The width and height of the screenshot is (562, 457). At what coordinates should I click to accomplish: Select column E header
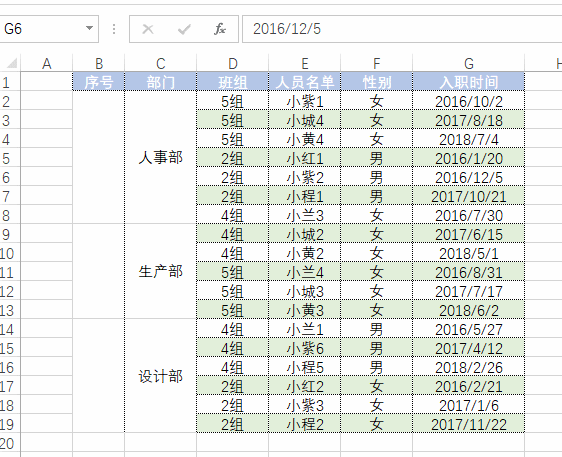[x=305, y=64]
